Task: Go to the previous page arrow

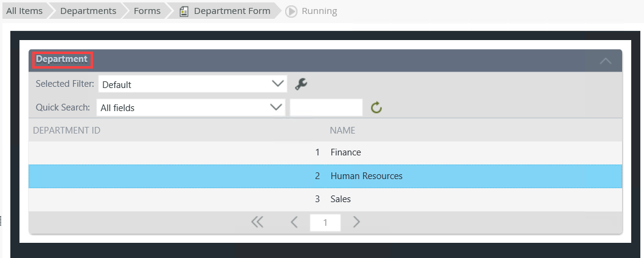Action: pos(294,222)
